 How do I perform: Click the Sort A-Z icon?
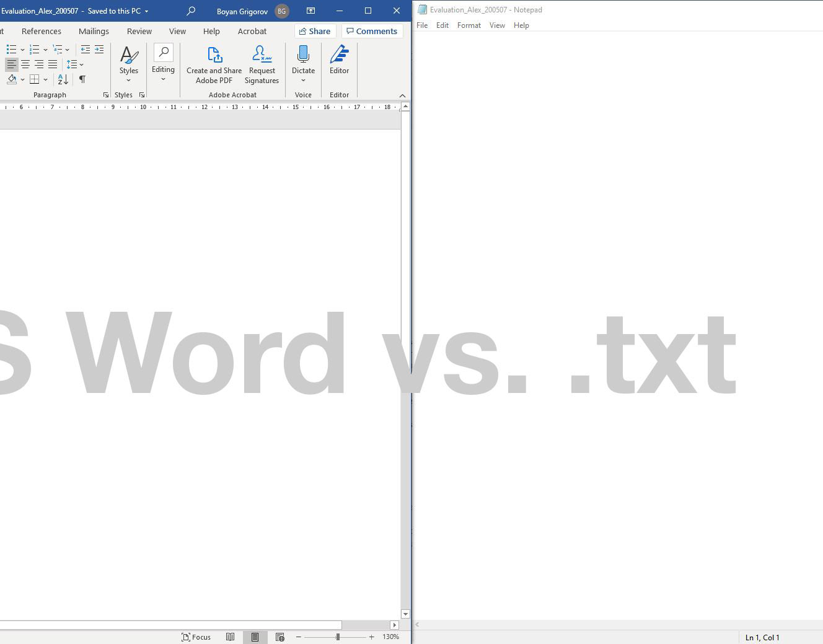coord(63,79)
